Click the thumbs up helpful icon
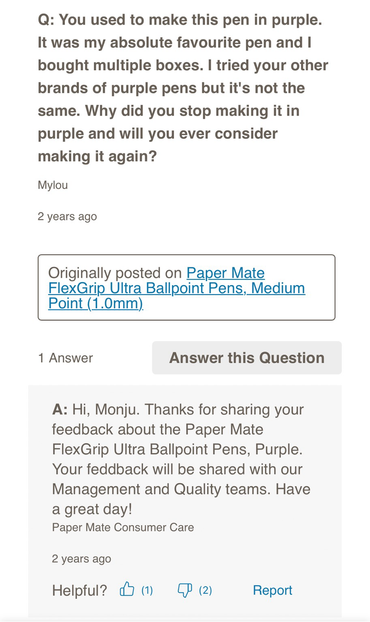The height and width of the screenshot is (622, 370). [127, 590]
